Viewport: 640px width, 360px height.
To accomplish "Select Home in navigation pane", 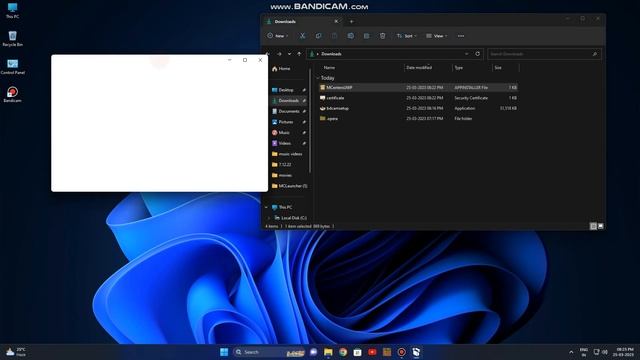I will (281, 69).
